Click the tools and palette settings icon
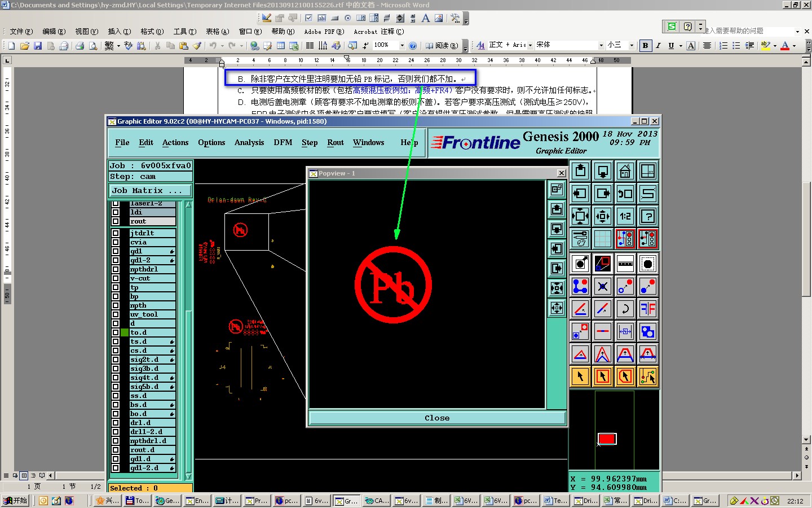This screenshot has width=812, height=508. point(580,239)
